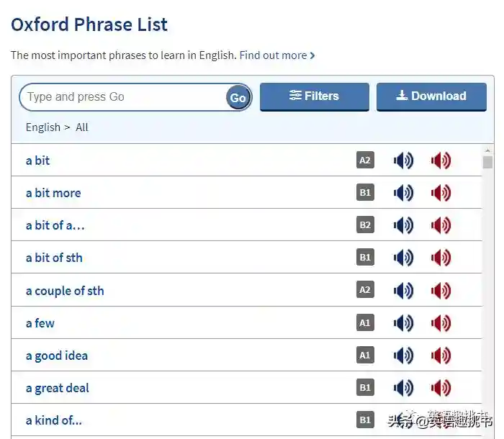Open the Filters panel
Viewport: 504px width, 439px height.
314,96
